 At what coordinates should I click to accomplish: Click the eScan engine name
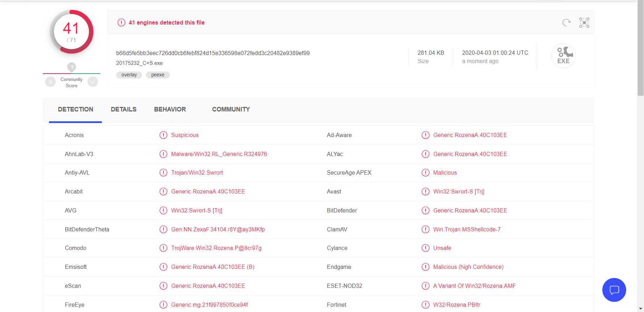point(73,286)
